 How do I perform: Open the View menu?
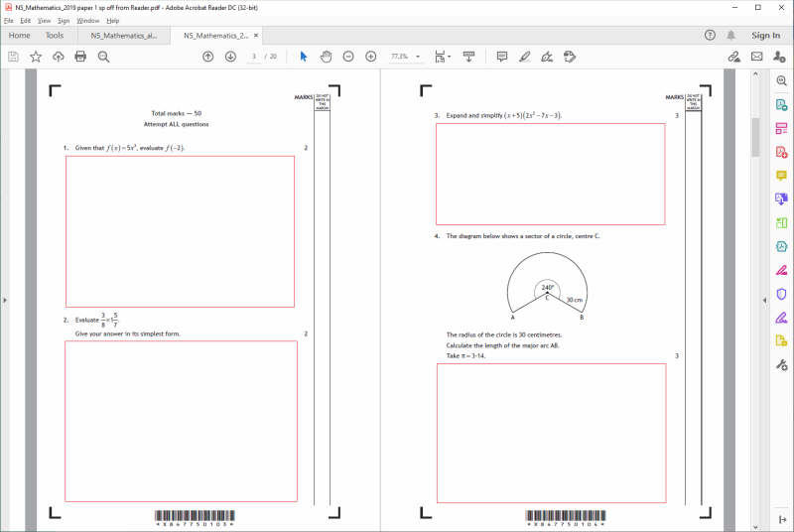(x=44, y=21)
